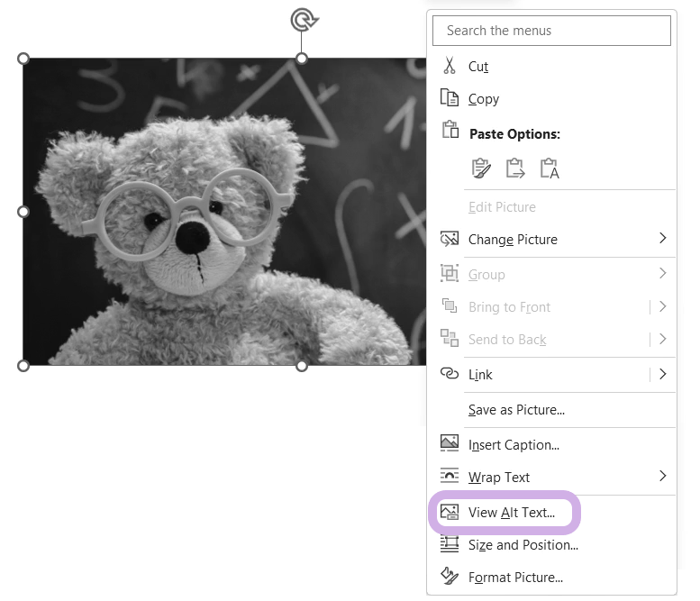The height and width of the screenshot is (601, 700).
Task: Click the Size and Position icon
Action: tap(449, 544)
